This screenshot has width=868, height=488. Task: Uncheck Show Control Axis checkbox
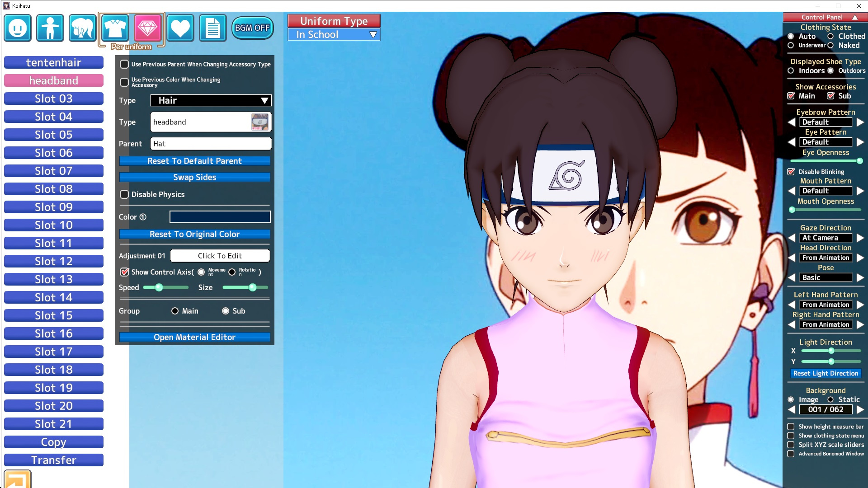(x=124, y=272)
